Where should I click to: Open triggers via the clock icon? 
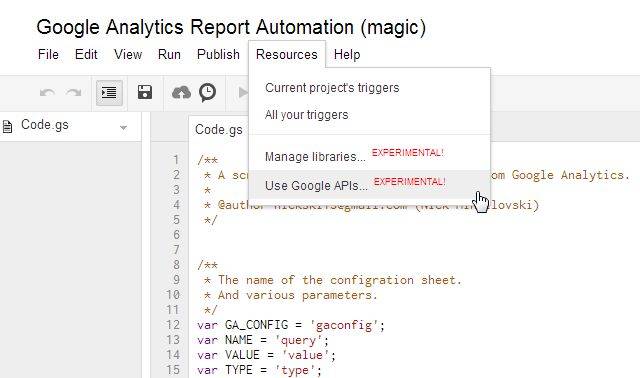[207, 93]
